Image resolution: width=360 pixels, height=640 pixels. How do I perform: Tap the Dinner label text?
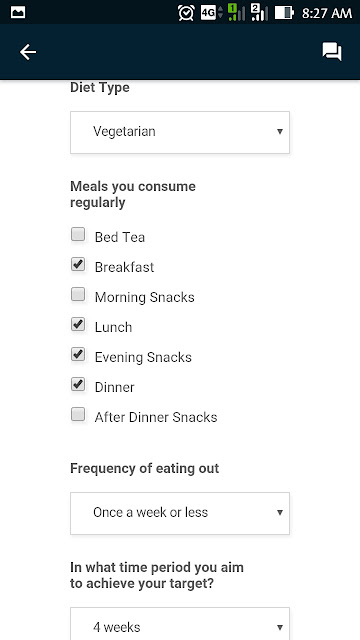coord(114,387)
